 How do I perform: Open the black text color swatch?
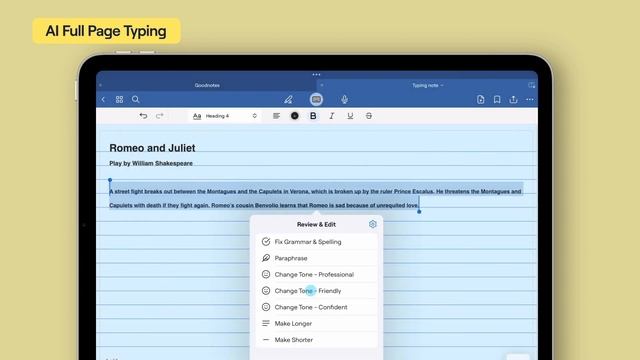tap(294, 116)
